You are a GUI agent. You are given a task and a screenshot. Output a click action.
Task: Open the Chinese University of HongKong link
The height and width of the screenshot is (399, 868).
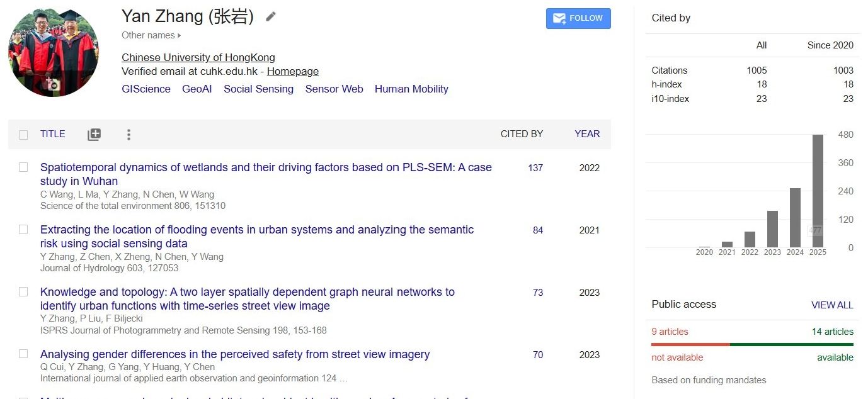(198, 58)
